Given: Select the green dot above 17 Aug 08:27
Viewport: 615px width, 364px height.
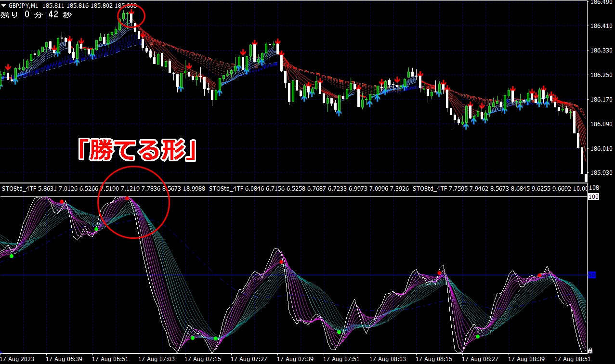Looking at the screenshot, I should [x=478, y=337].
